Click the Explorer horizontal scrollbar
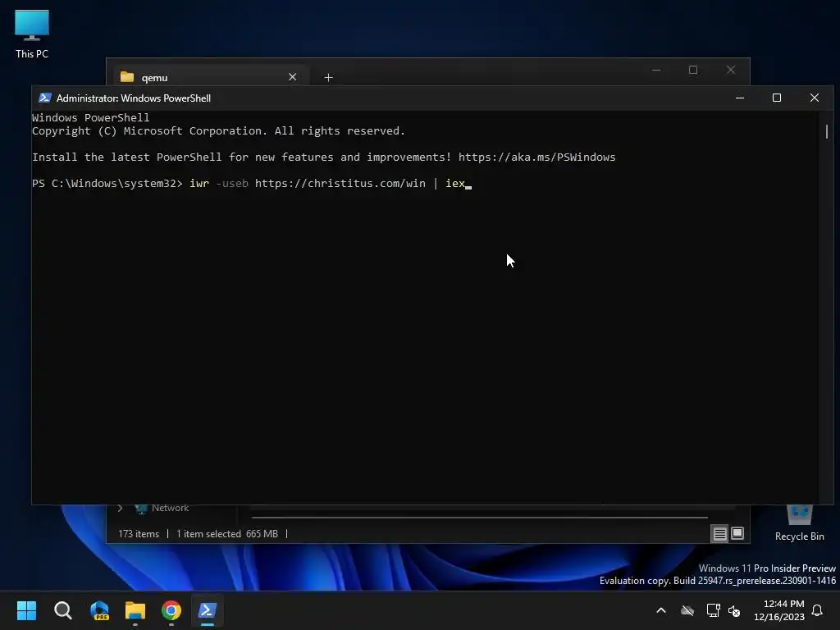 pos(479,518)
